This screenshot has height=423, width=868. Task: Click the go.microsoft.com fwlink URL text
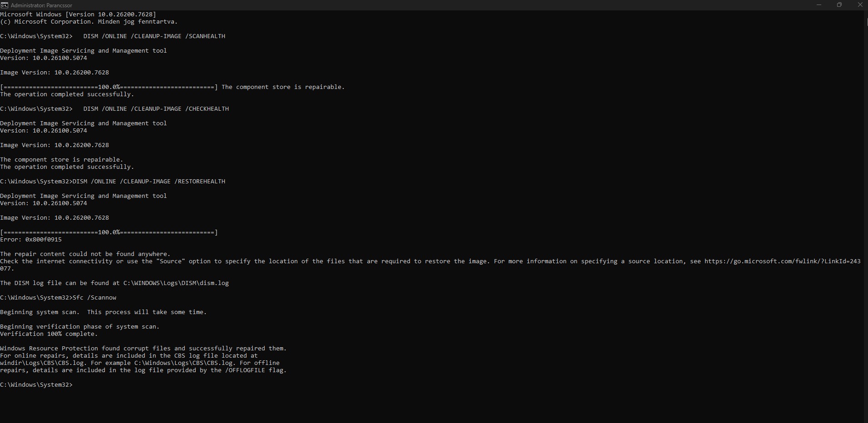782,261
